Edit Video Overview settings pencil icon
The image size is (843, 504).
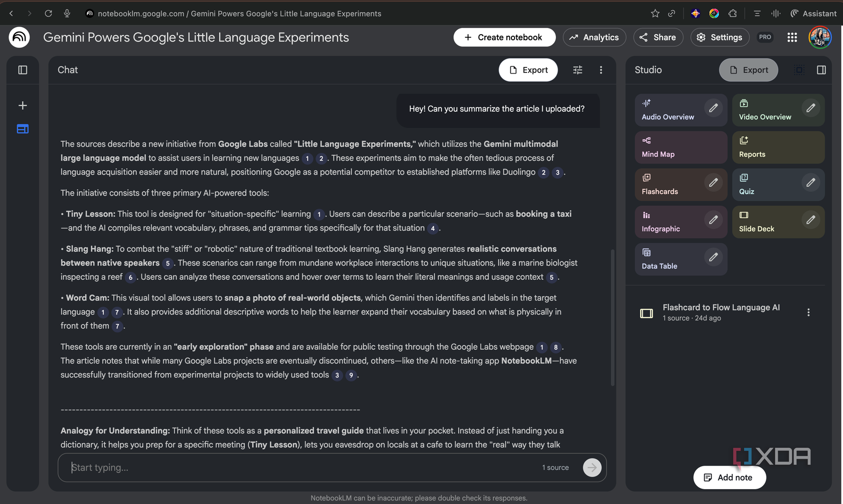pos(811,108)
